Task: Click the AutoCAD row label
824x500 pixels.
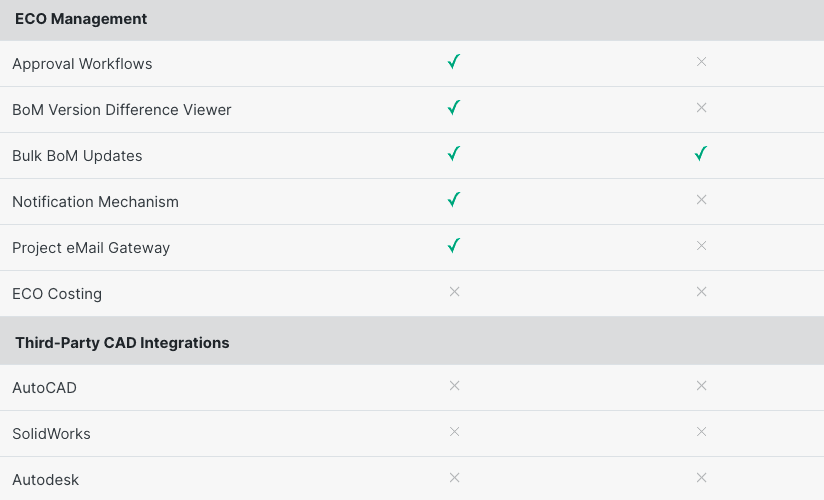Action: (x=44, y=388)
